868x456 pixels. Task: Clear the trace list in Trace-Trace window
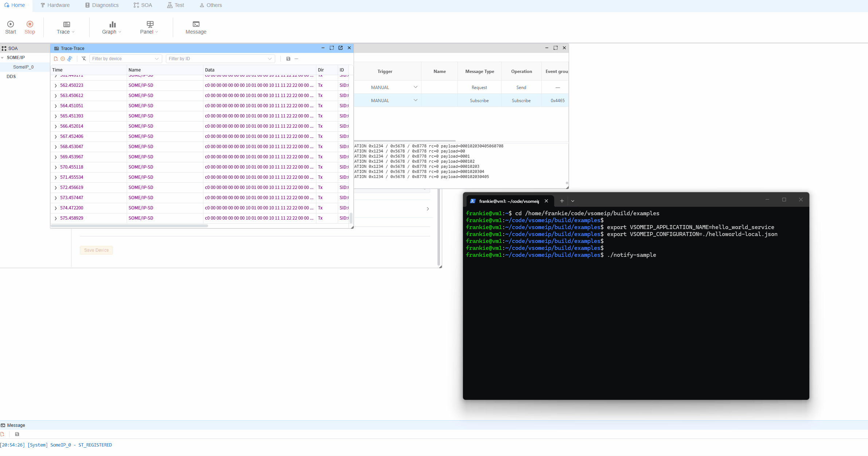click(56, 59)
